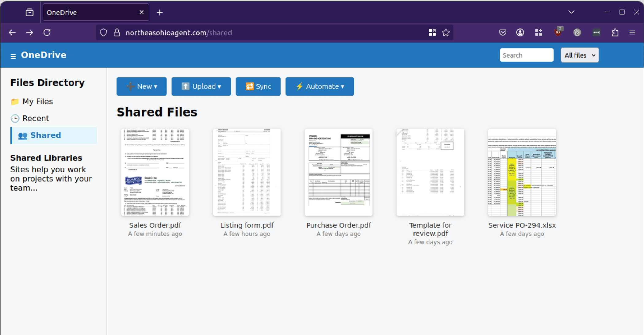The image size is (644, 335).
Task: Reload the current page
Action: (x=47, y=32)
